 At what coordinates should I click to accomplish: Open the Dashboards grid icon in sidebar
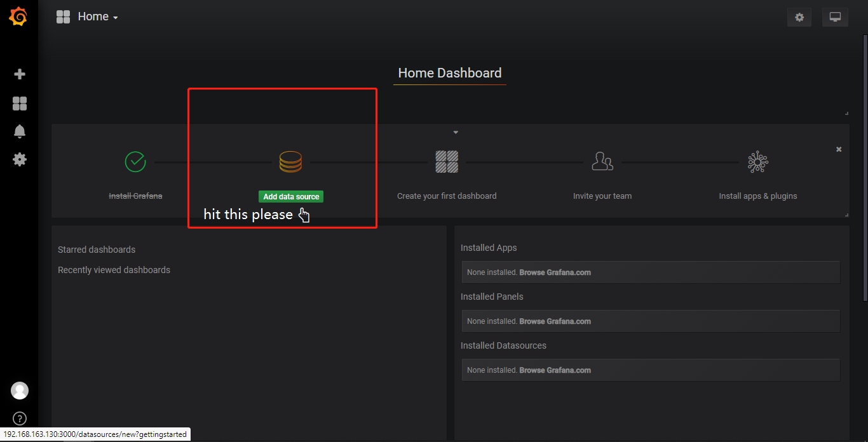(x=20, y=104)
